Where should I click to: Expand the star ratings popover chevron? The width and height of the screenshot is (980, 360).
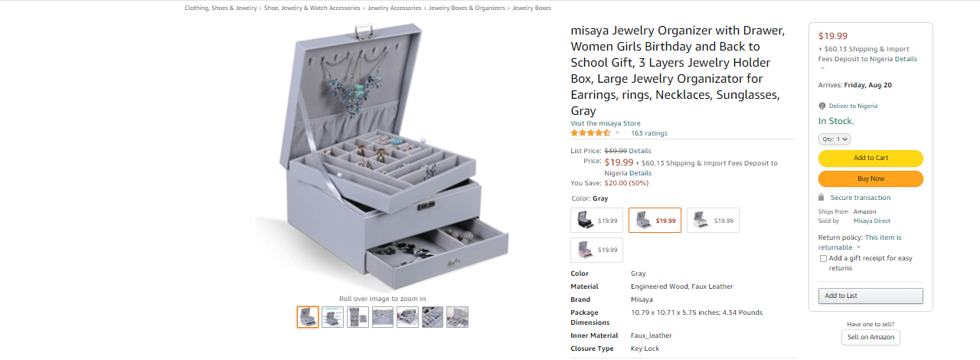click(x=617, y=133)
